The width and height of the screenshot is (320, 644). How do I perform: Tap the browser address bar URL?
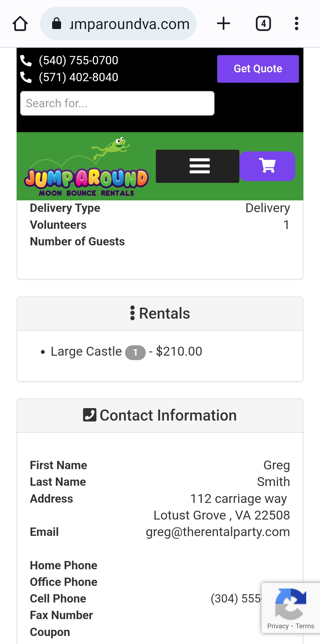[129, 24]
